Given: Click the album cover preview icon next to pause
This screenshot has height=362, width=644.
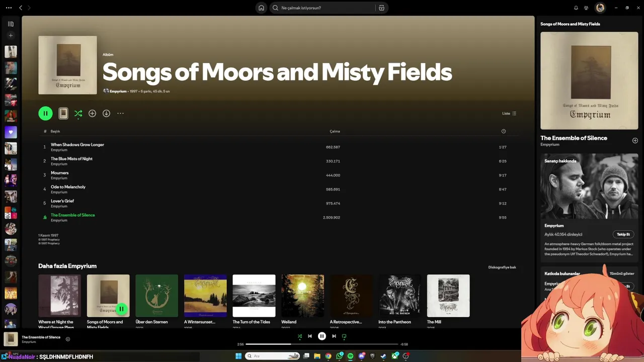Looking at the screenshot, I should (x=63, y=113).
